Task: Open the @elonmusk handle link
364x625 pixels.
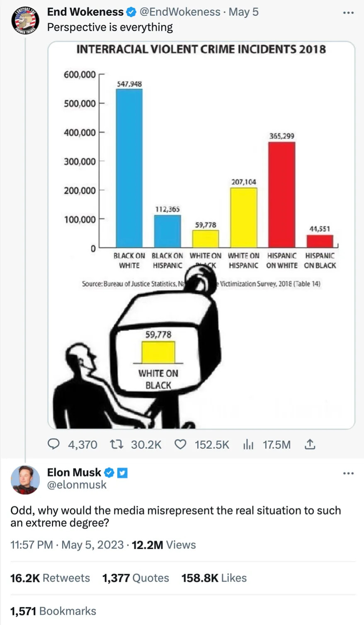Action: [77, 485]
